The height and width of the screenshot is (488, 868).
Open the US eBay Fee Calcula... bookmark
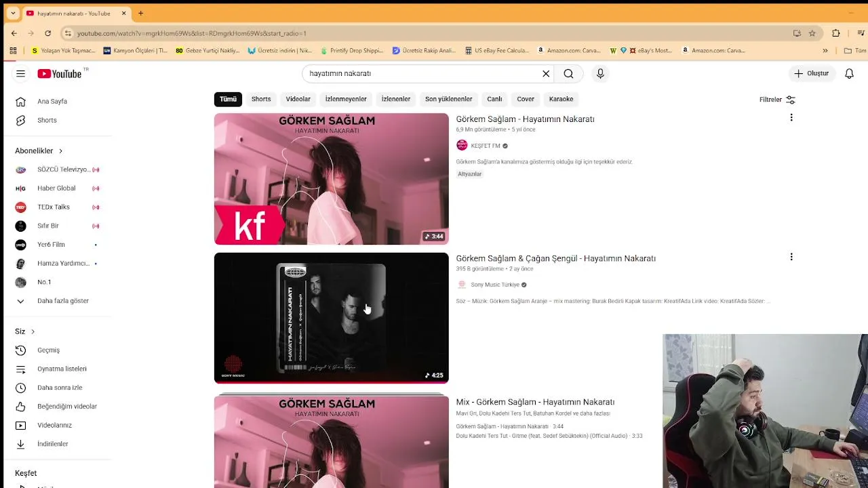pos(497,50)
